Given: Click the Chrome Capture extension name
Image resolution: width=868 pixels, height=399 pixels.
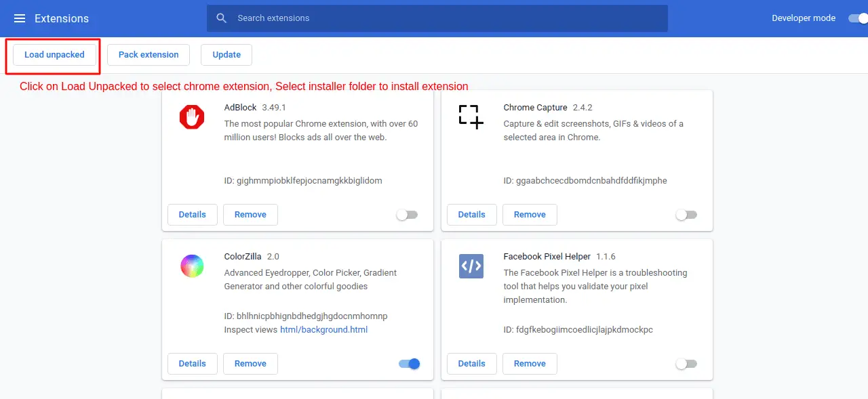Looking at the screenshot, I should (535, 108).
